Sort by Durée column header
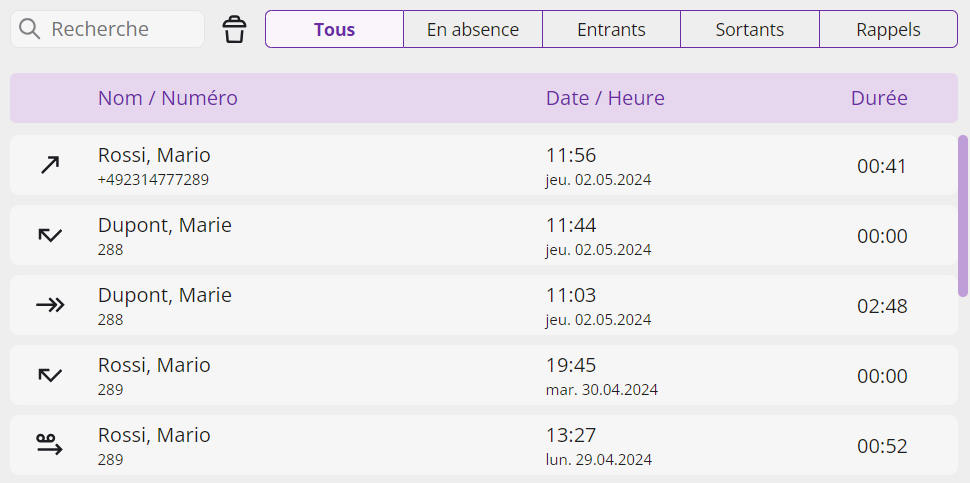This screenshot has height=483, width=970. point(879,98)
